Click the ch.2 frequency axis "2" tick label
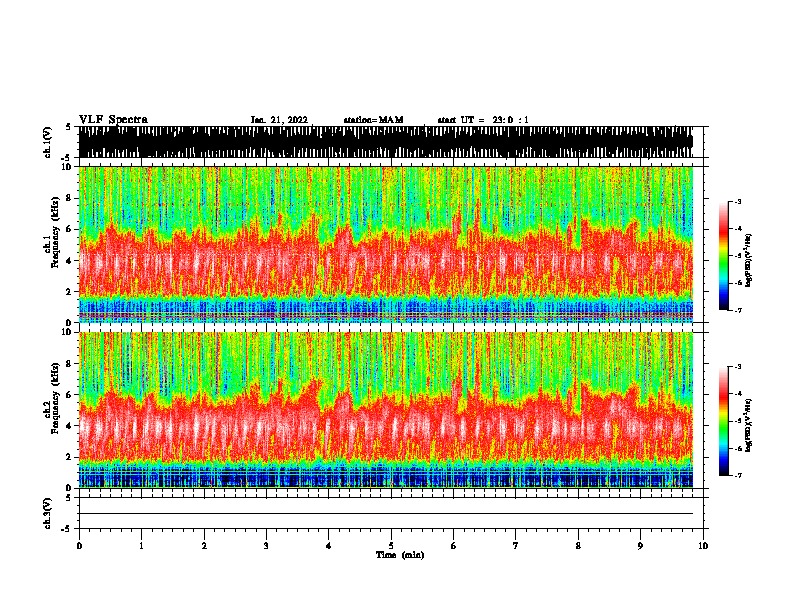This screenshot has width=792, height=612. pos(70,457)
